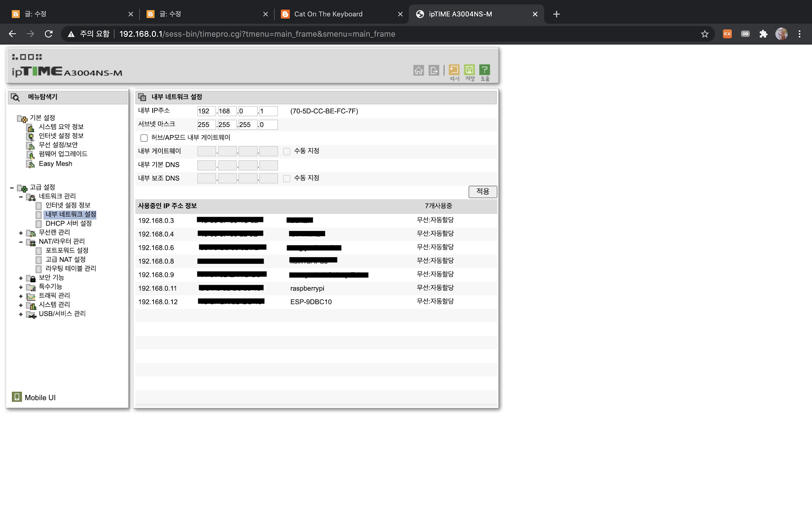Click the logout icon in header
This screenshot has height=508, width=812.
tap(434, 71)
